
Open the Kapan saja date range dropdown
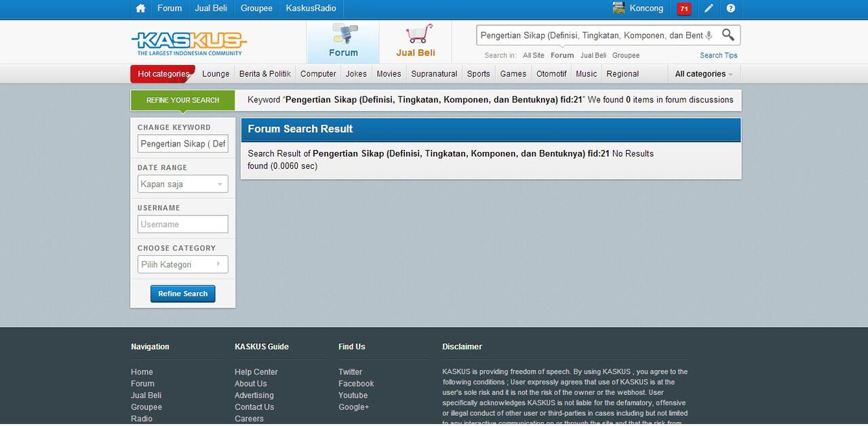183,184
